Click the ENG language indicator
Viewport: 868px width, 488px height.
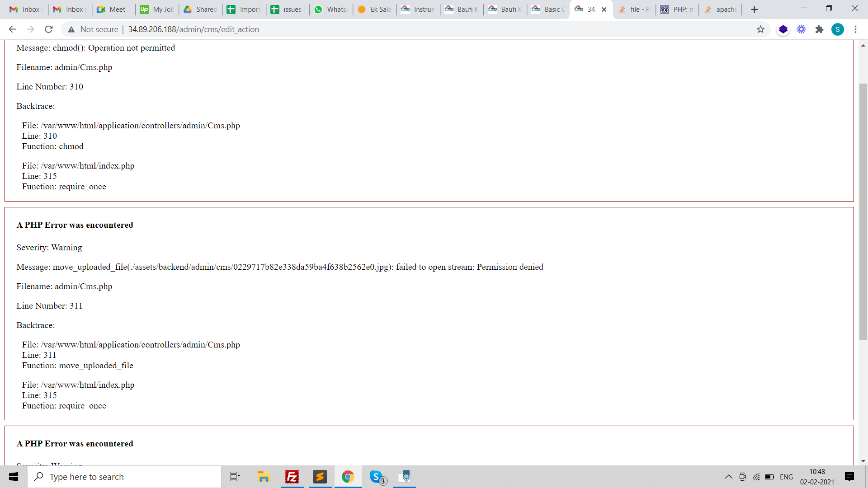click(786, 477)
